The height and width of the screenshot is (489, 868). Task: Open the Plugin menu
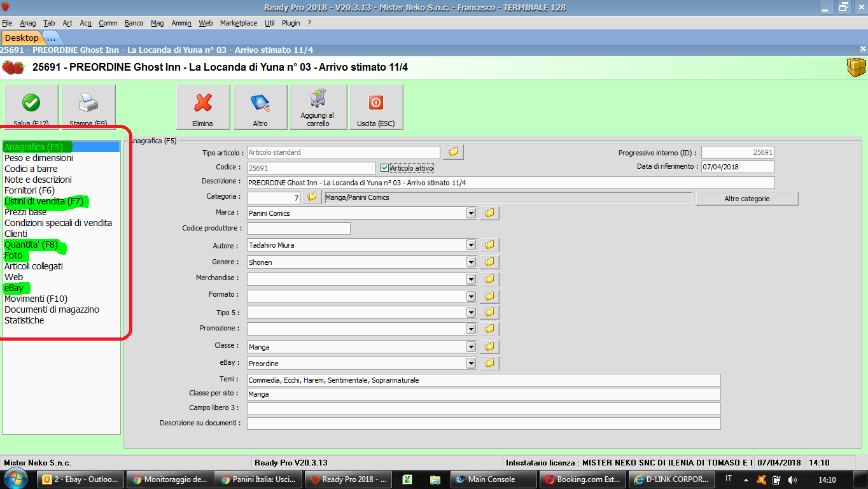(291, 23)
